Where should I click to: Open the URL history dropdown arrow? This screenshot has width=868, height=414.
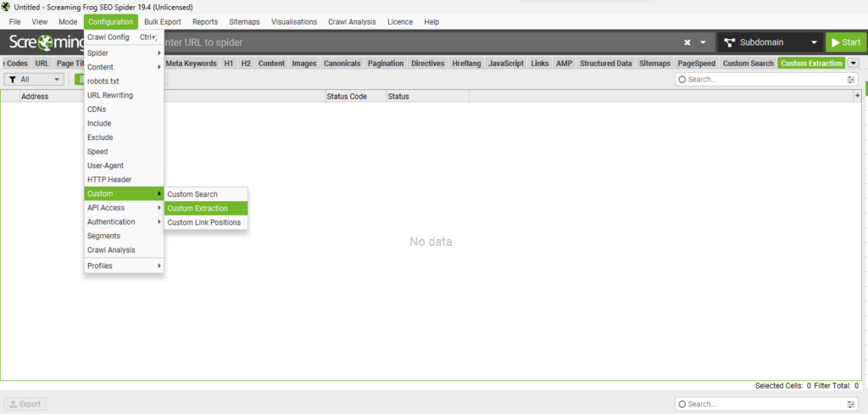[703, 42]
